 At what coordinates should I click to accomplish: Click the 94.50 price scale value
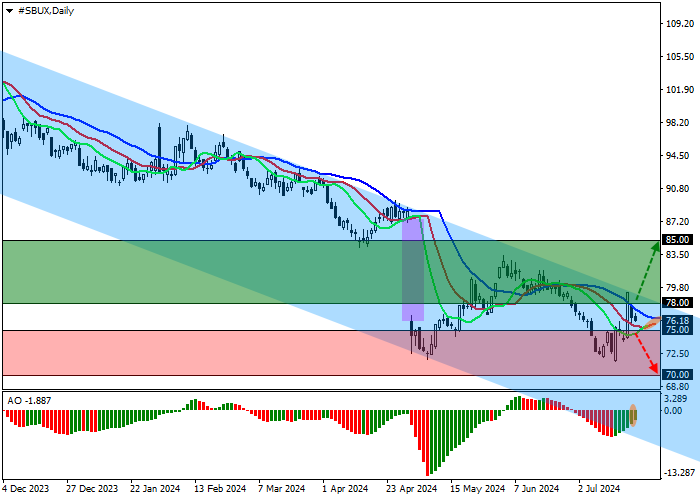tap(680, 156)
